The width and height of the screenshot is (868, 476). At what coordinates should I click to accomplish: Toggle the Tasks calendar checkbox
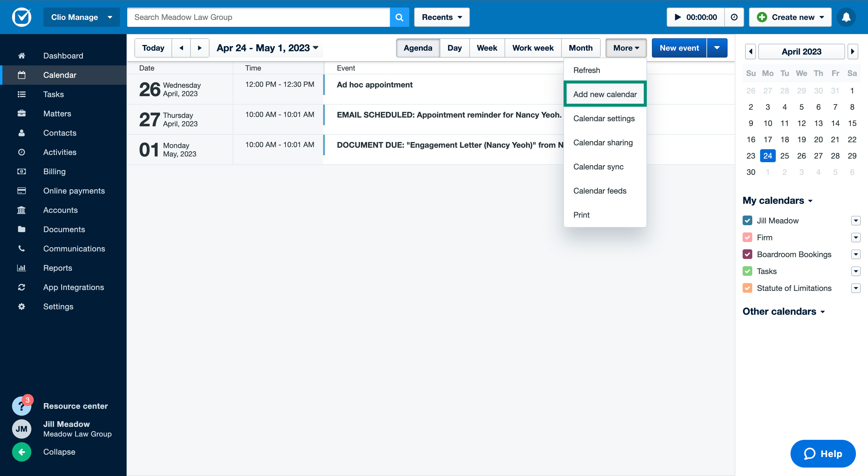pos(747,271)
